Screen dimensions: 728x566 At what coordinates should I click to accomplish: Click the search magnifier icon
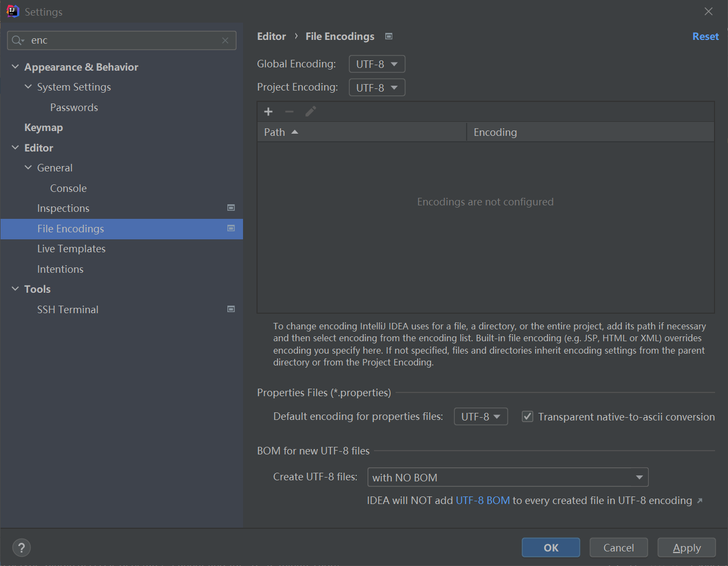17,40
